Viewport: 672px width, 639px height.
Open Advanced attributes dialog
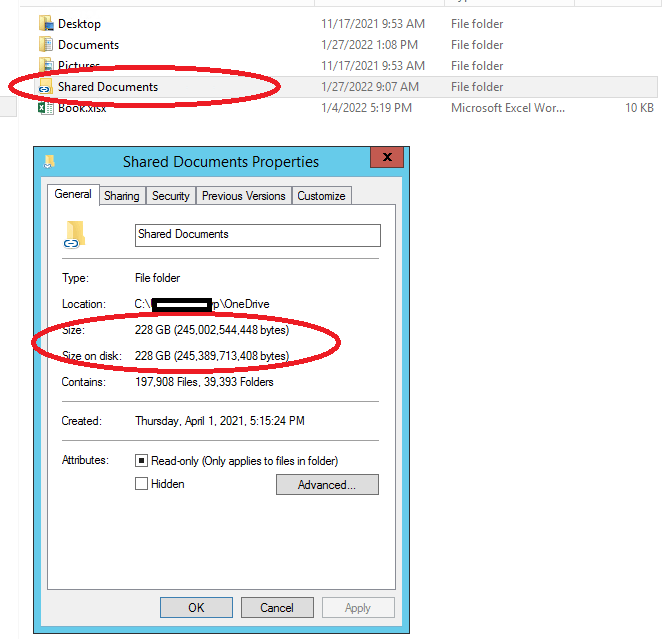327,485
